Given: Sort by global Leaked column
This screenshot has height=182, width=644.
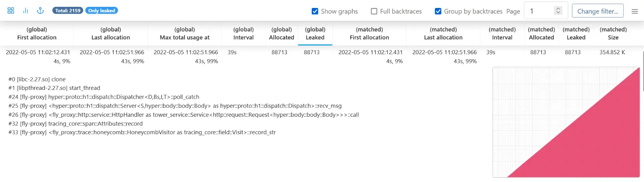Looking at the screenshot, I should click(x=315, y=33).
